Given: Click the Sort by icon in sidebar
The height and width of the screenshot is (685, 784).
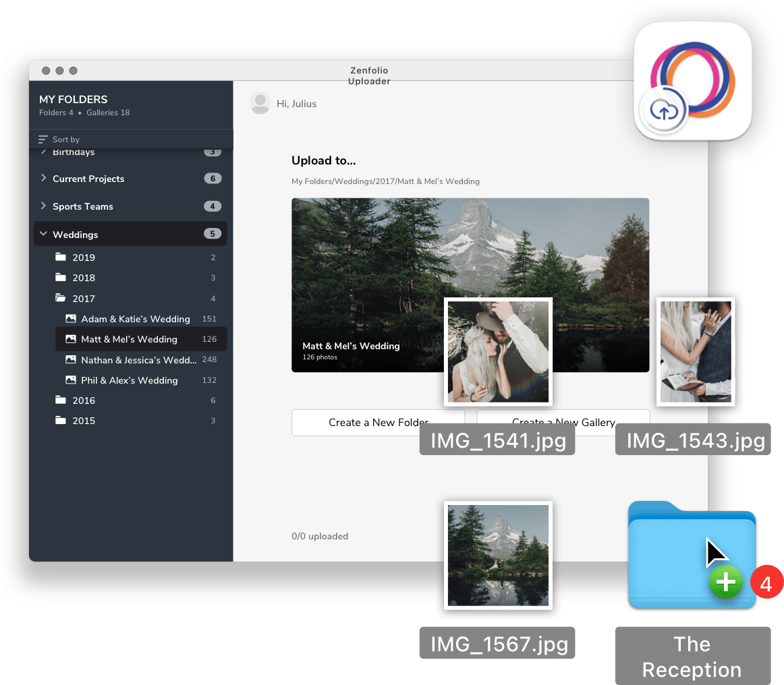Looking at the screenshot, I should point(44,140).
